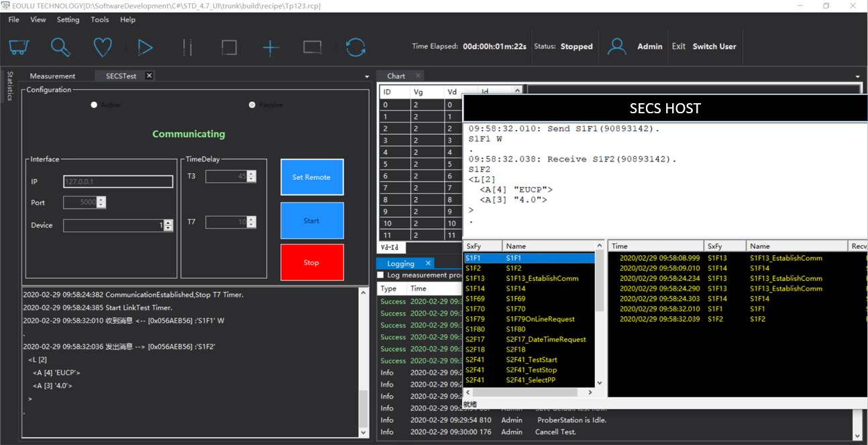Click the T3 time delay spinner arrows

pos(252,176)
